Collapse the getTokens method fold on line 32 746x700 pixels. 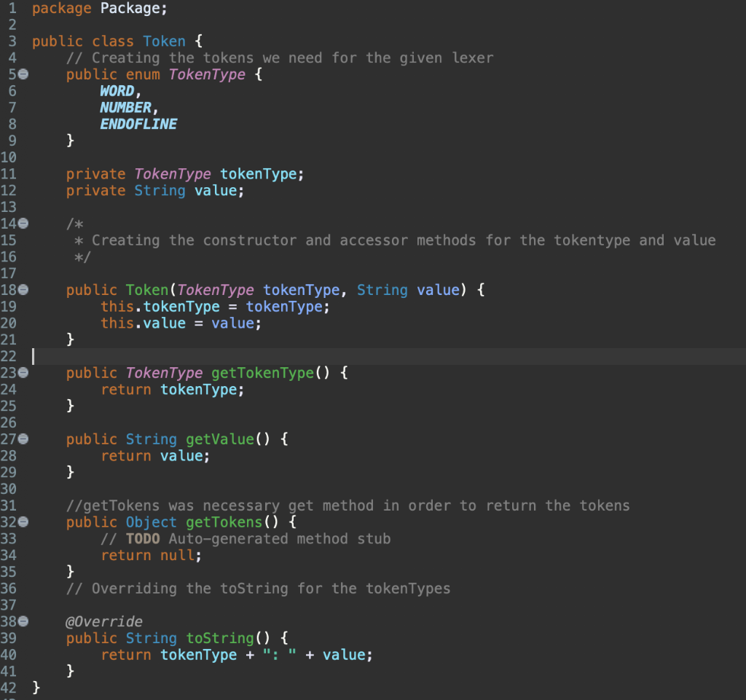(x=23, y=522)
